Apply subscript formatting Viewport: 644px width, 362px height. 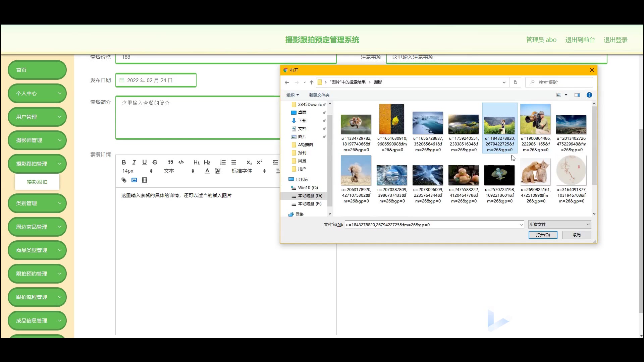click(249, 162)
